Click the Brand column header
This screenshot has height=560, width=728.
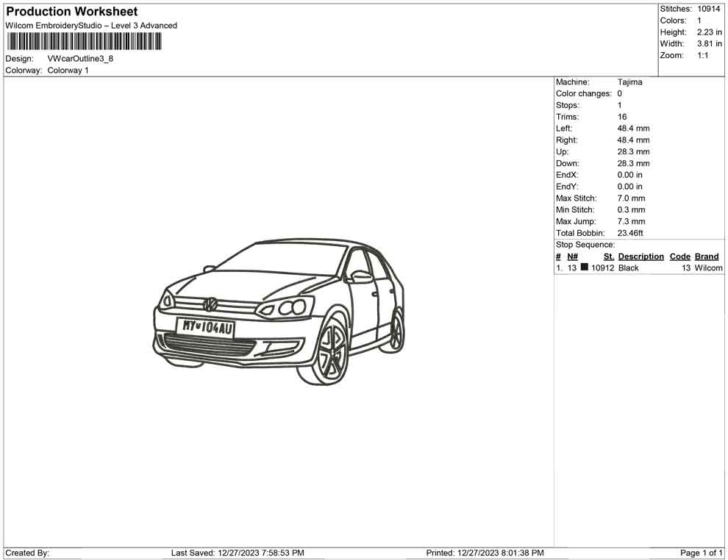coord(706,256)
